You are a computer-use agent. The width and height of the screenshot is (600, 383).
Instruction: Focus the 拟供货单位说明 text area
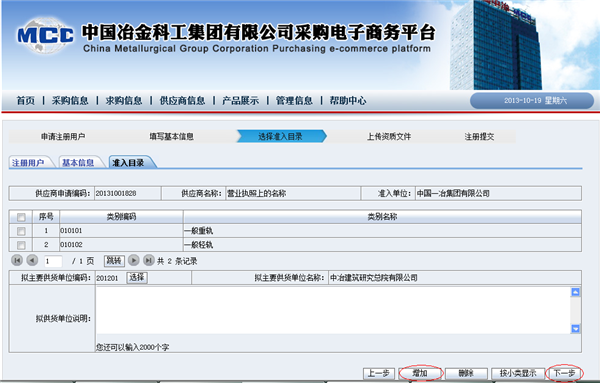point(333,310)
